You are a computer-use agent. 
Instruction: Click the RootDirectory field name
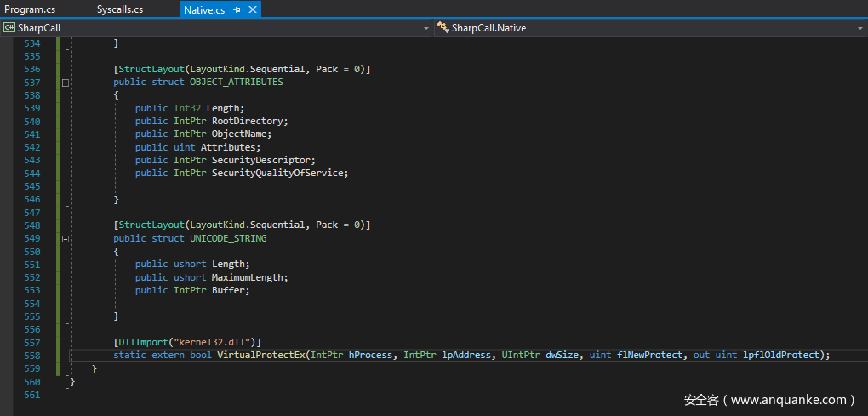249,121
